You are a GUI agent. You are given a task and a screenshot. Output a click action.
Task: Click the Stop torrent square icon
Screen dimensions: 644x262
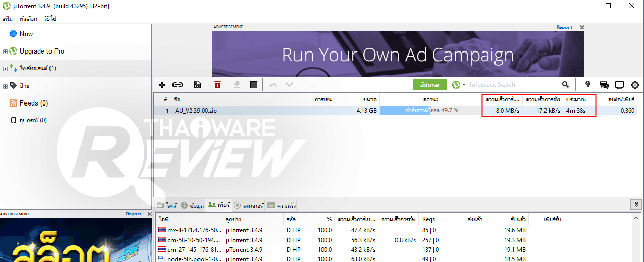point(254,85)
